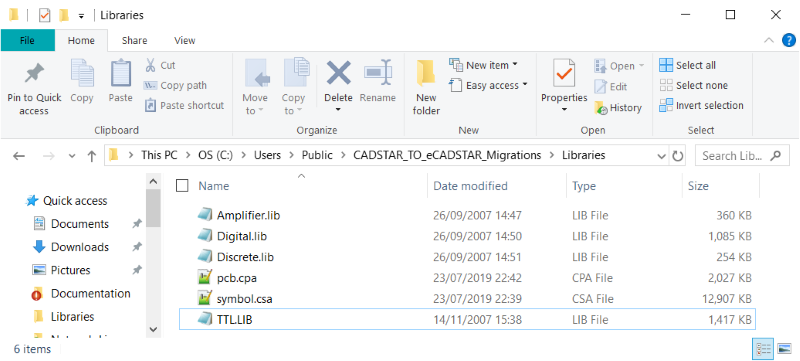Click the Delete icon in Organize group
This screenshot has width=800, height=361.
(339, 73)
